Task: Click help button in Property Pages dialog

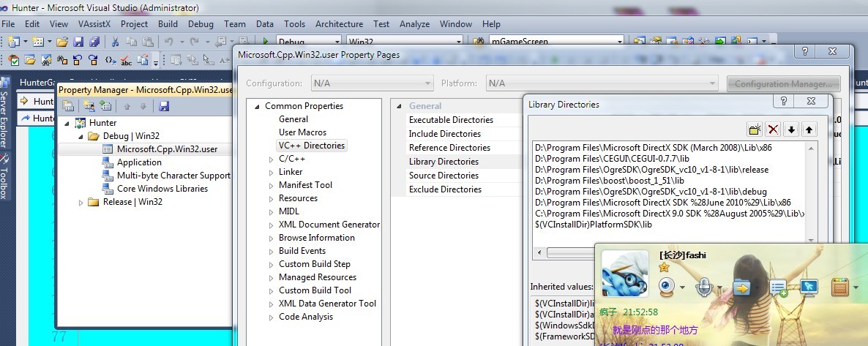Action: coord(804,51)
